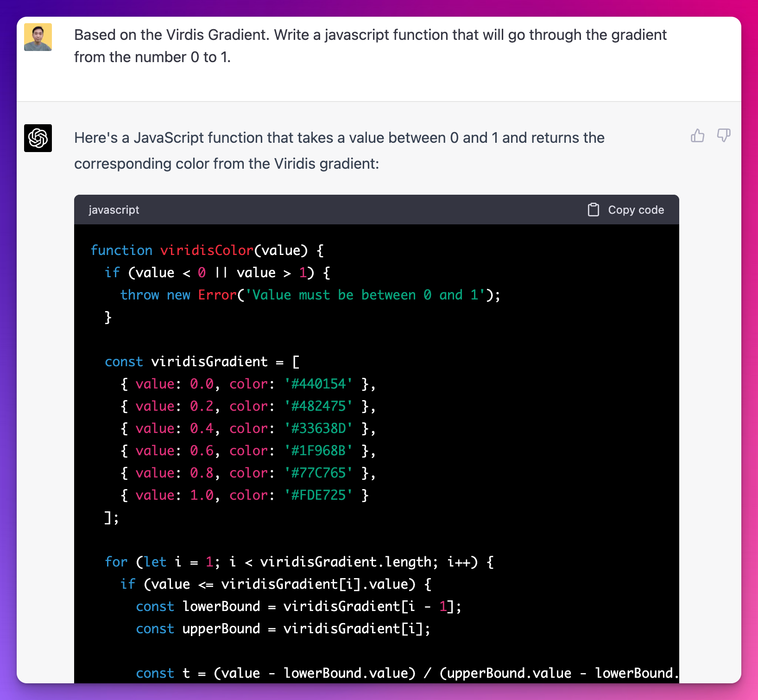Click the '#33638D' color value

click(318, 428)
